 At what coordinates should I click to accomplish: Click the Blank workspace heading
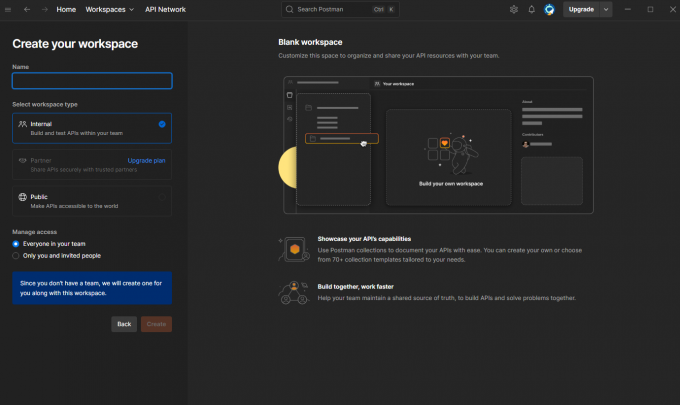click(x=310, y=42)
